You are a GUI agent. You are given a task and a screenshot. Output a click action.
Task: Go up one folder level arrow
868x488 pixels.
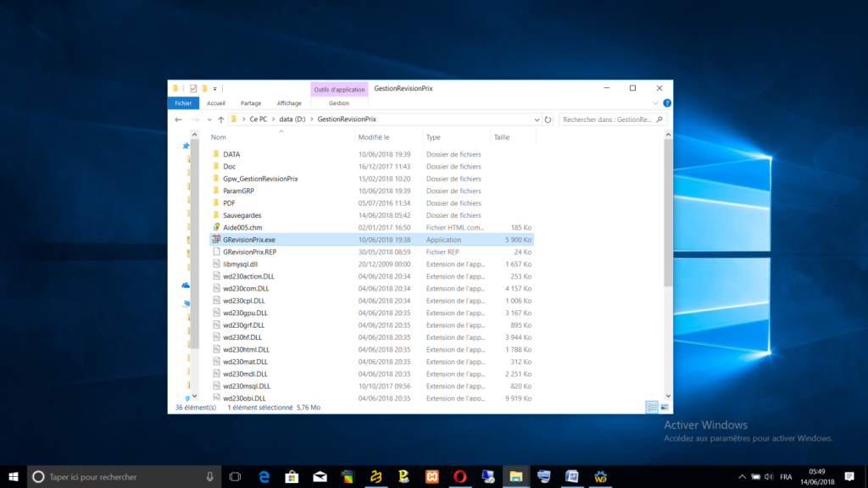point(220,120)
